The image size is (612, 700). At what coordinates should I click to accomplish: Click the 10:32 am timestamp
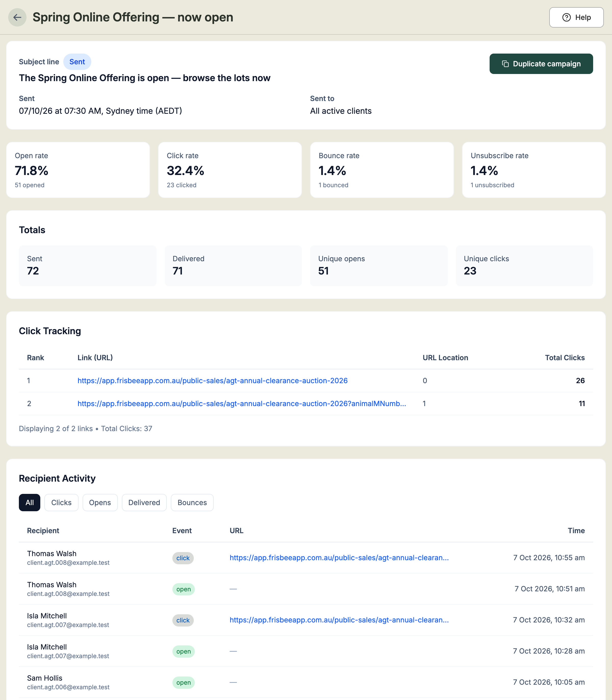pyautogui.click(x=549, y=620)
